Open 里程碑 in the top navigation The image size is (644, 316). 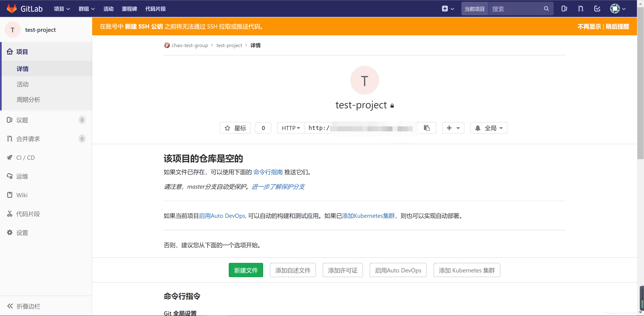tap(129, 9)
